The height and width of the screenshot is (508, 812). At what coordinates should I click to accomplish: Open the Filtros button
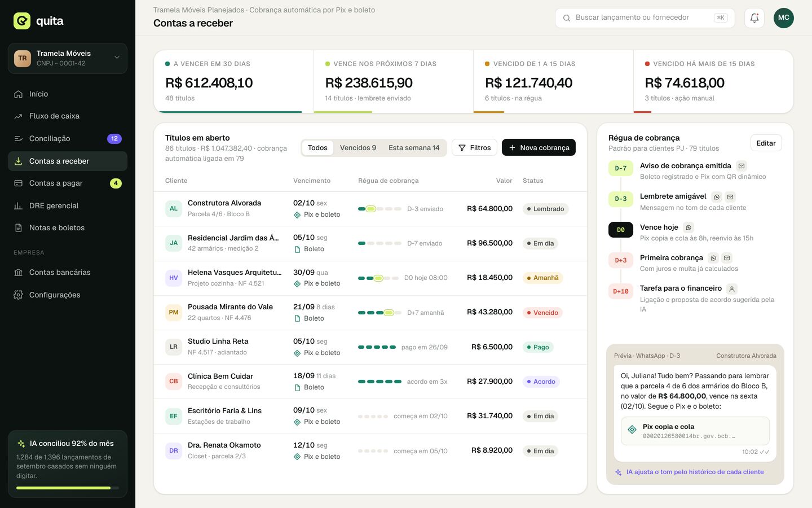coord(474,147)
